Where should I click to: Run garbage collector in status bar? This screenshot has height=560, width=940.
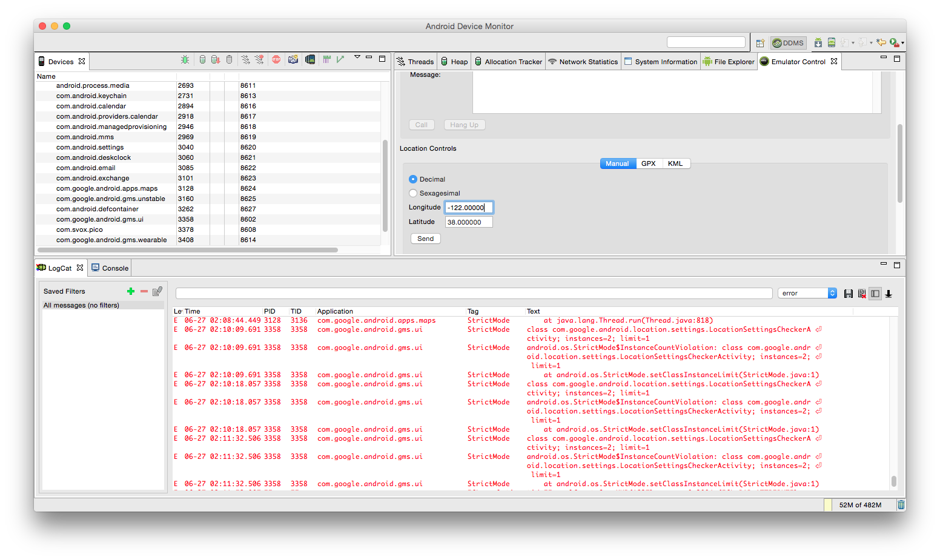pyautogui.click(x=901, y=505)
